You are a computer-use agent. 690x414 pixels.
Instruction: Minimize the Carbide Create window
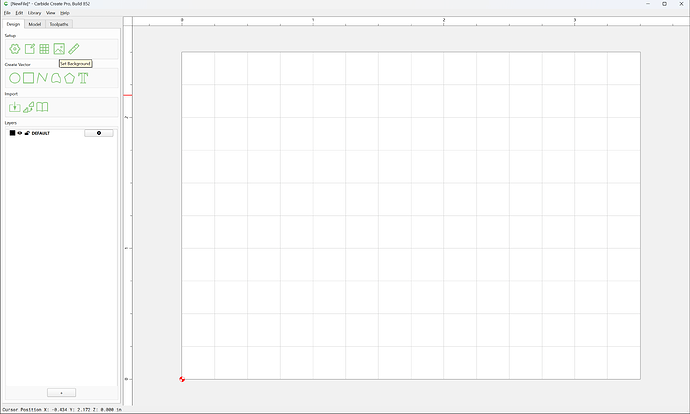click(x=648, y=4)
